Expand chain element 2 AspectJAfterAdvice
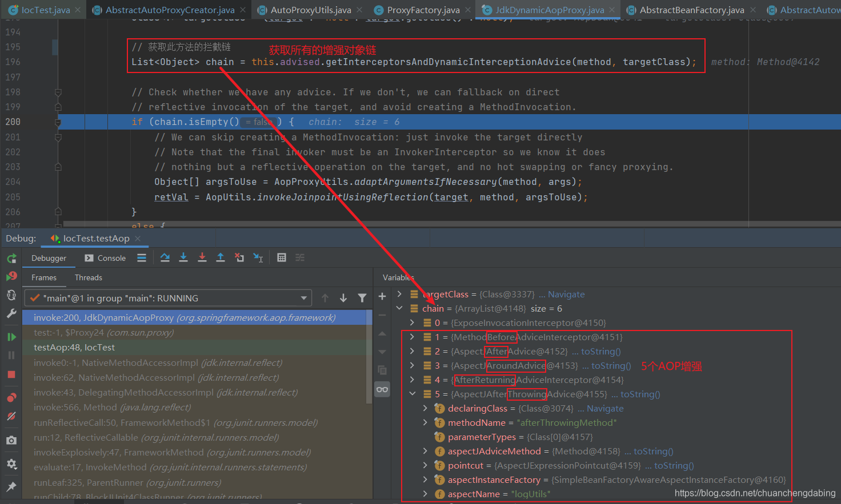This screenshot has height=504, width=841. coord(412,351)
